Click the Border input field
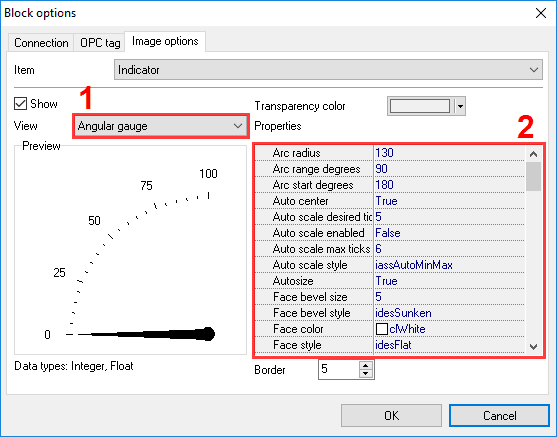The height and width of the screenshot is (437, 557). [x=339, y=369]
